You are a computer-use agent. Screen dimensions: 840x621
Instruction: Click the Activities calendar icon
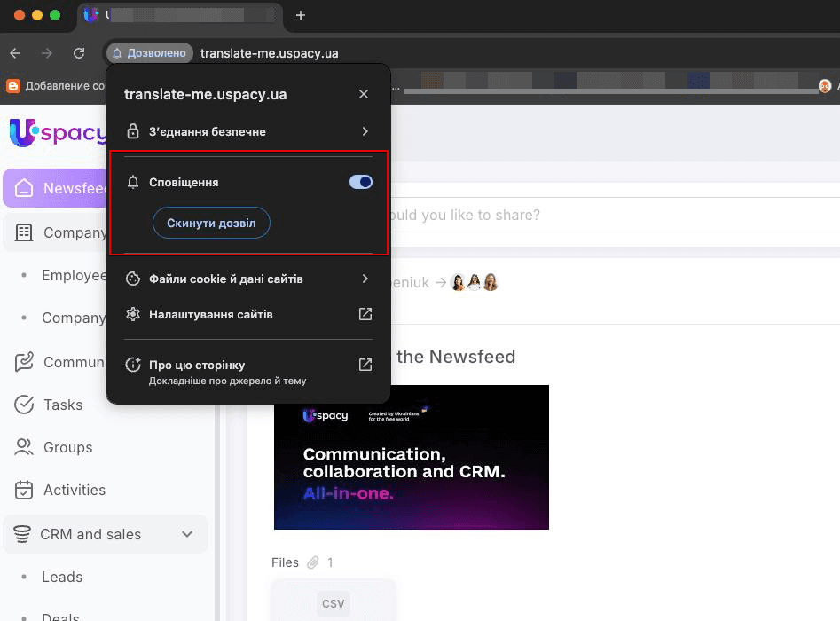coord(22,490)
